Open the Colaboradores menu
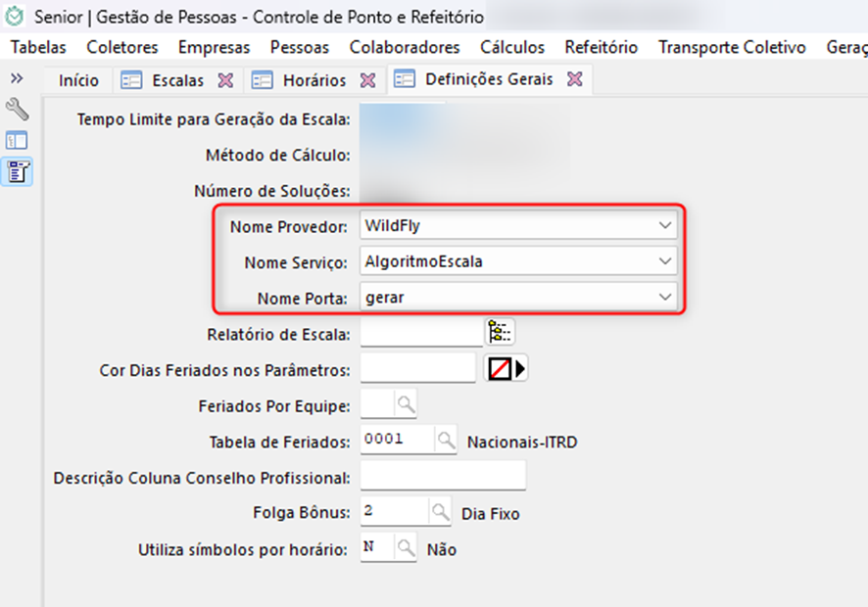The height and width of the screenshot is (607, 868). click(x=404, y=47)
